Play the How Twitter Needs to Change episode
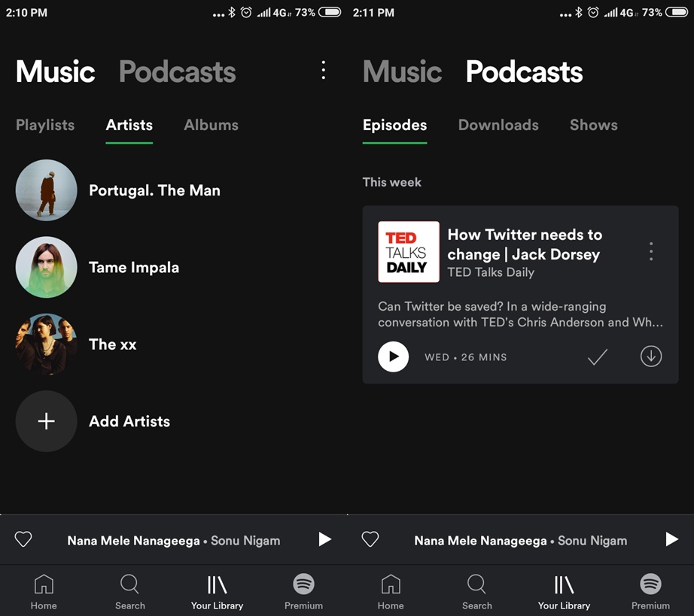This screenshot has height=616, width=694. 393,357
